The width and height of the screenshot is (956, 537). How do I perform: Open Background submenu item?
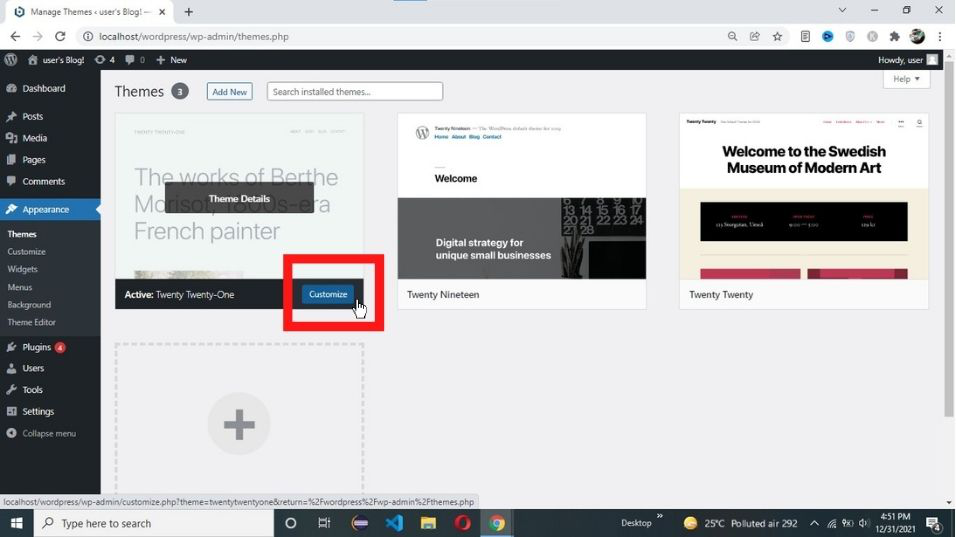[29, 305]
